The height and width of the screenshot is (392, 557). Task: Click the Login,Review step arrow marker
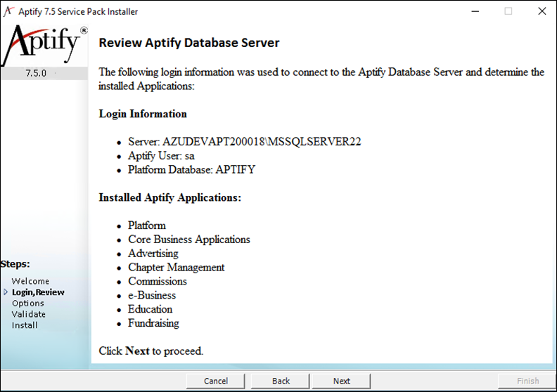point(6,292)
